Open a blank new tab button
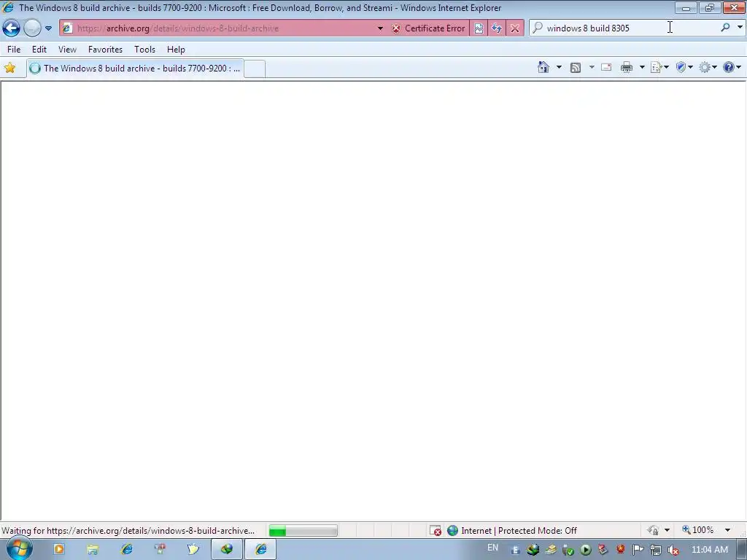The image size is (747, 560). (255, 69)
